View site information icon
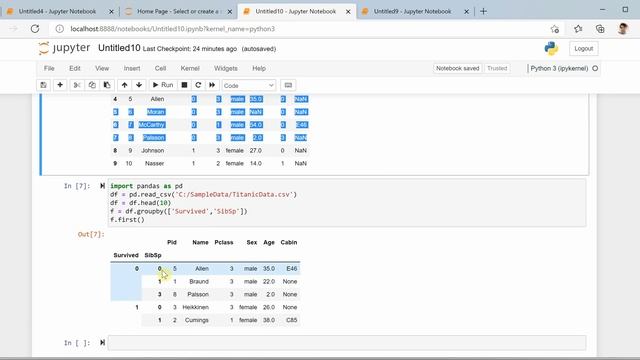The height and width of the screenshot is (360, 640). point(60,29)
